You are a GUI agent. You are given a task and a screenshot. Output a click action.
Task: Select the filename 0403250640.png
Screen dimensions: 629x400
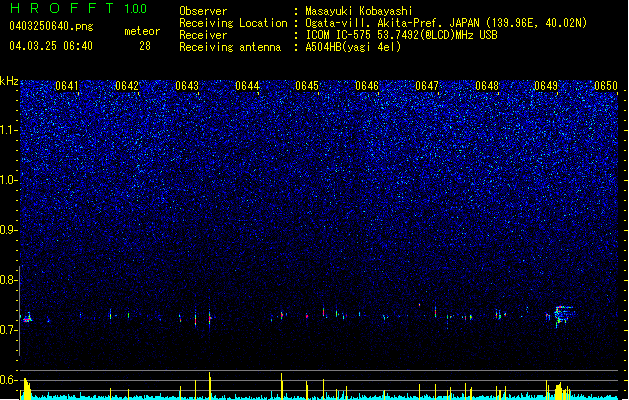[x=51, y=26]
